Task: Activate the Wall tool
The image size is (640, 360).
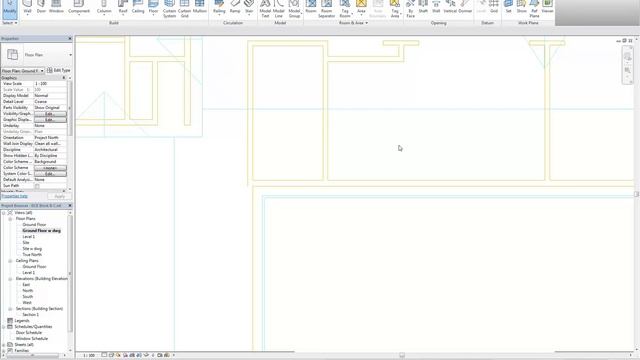Action: 27,7
